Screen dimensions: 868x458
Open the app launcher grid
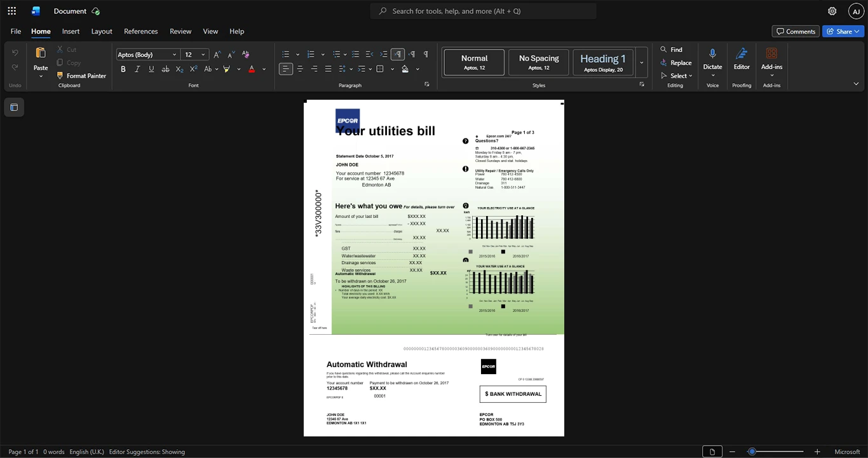(x=11, y=11)
